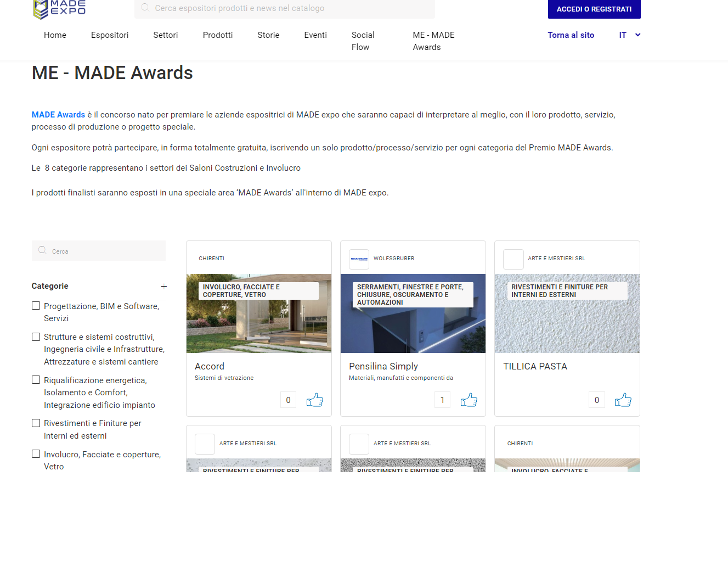Open the Storie menu item
This screenshot has height=577, width=728.
(268, 35)
